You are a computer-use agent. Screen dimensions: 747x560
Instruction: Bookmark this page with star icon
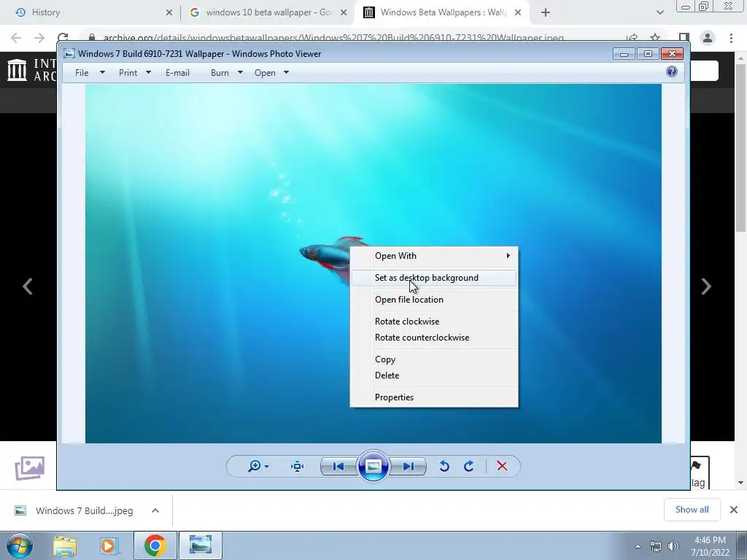click(x=655, y=38)
